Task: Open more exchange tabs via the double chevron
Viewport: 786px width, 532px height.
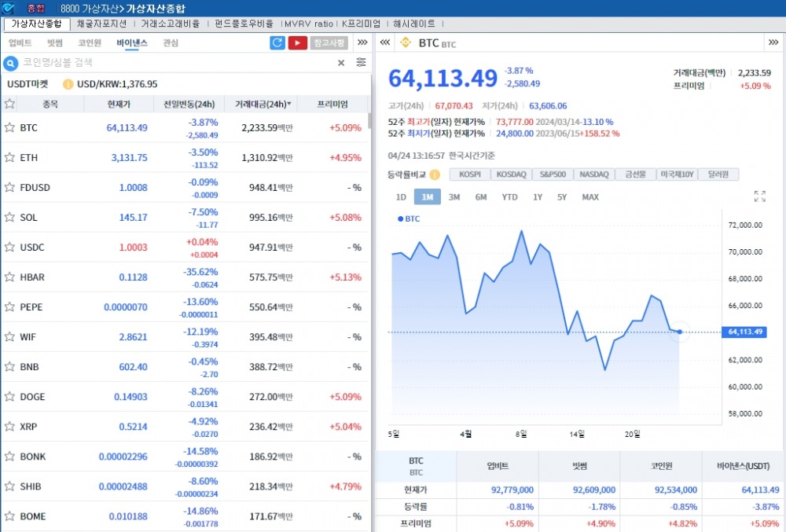Action: point(362,43)
